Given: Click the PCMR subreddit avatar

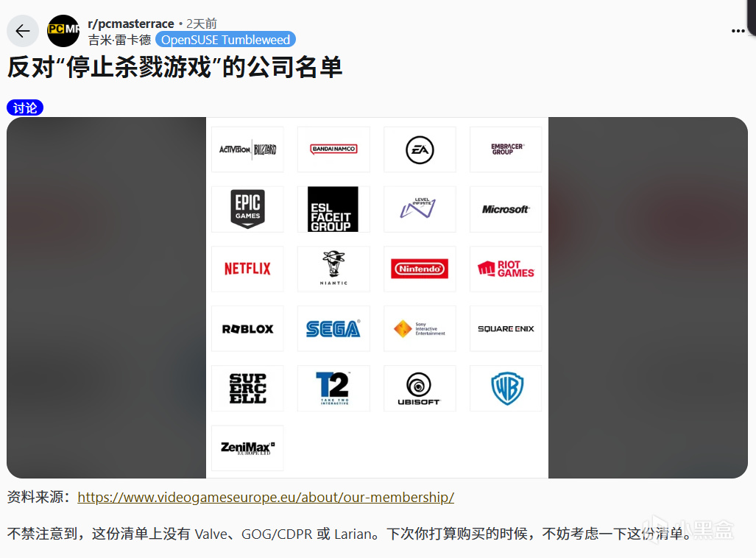Looking at the screenshot, I should [63, 31].
